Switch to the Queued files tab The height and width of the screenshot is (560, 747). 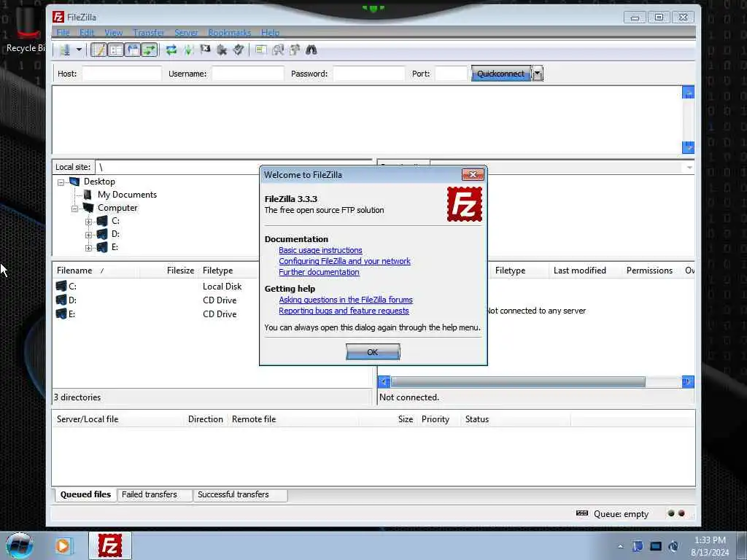point(85,495)
